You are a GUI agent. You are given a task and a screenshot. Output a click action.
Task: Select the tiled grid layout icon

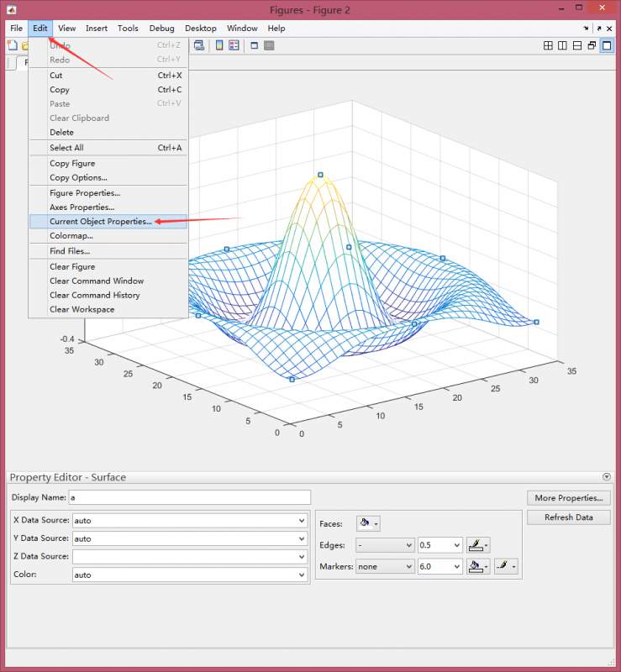pos(548,45)
